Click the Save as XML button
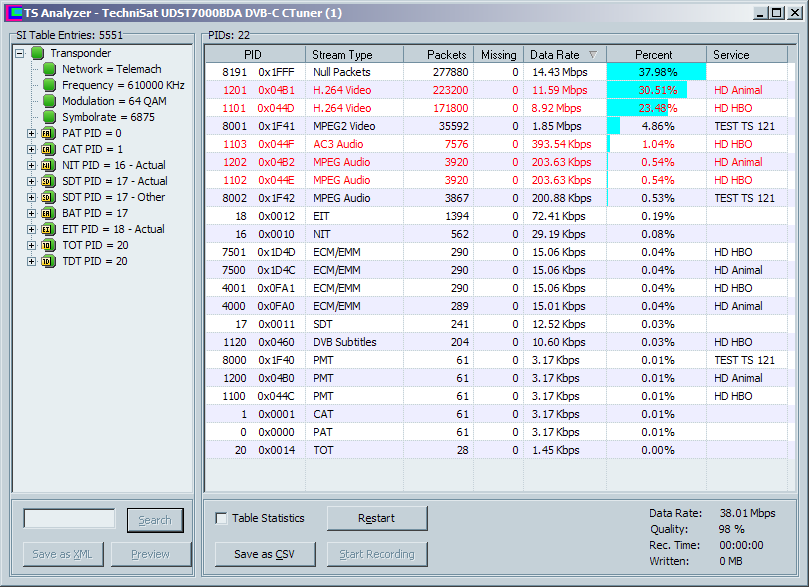 tap(63, 555)
